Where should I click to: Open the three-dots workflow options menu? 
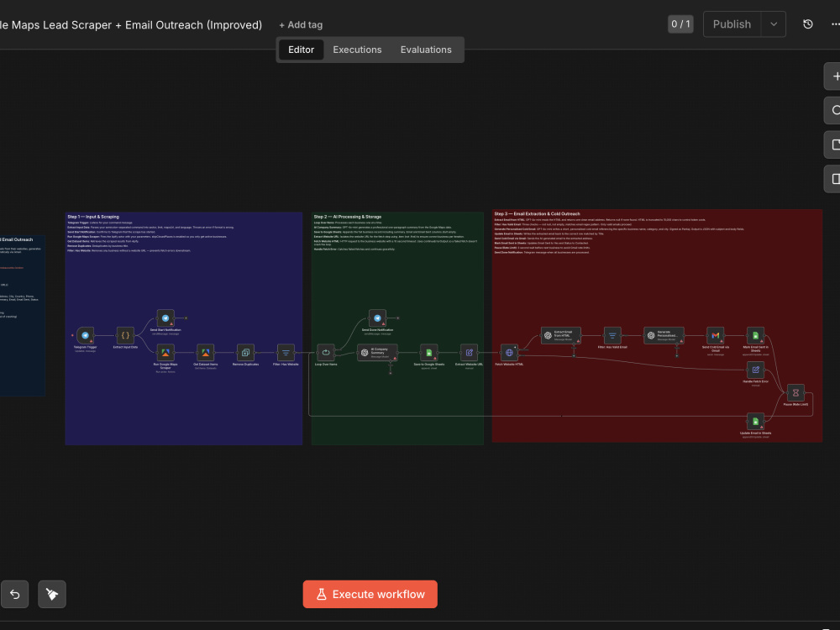pos(835,24)
